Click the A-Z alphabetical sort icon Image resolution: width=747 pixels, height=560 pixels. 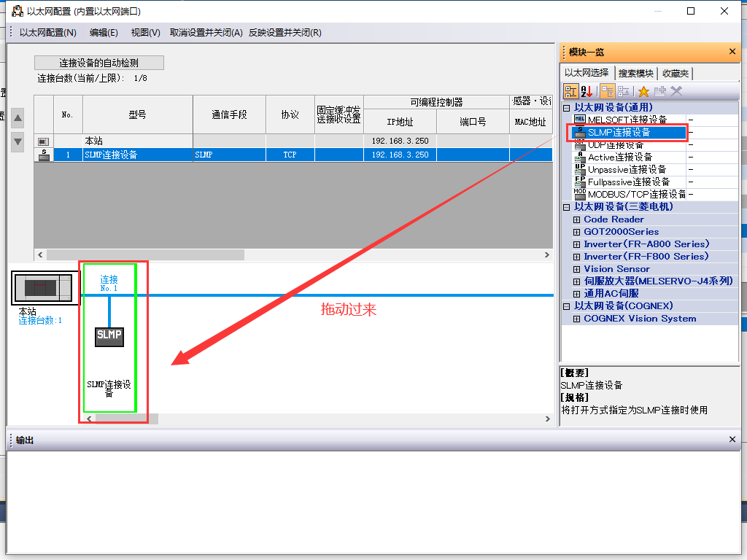587,91
